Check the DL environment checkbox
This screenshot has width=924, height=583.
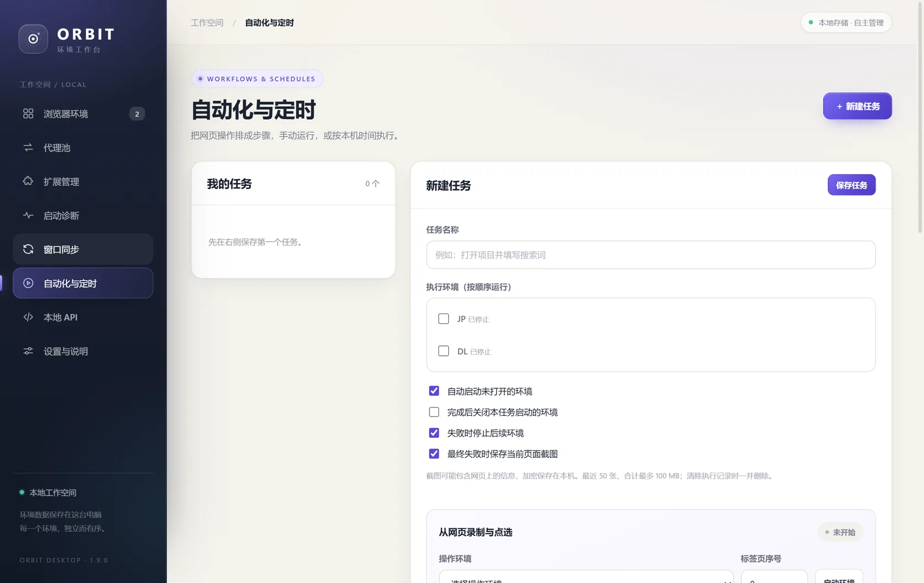coord(443,351)
